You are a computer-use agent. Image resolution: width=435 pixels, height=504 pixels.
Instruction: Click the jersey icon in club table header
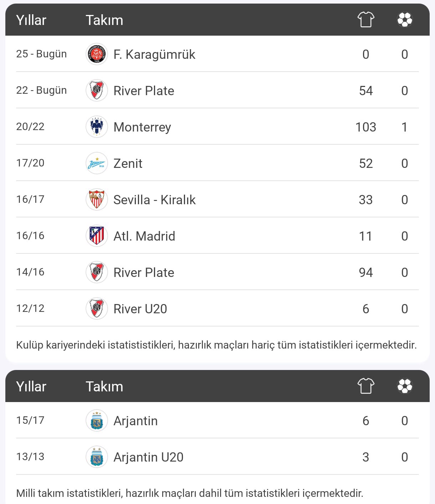pyautogui.click(x=366, y=20)
